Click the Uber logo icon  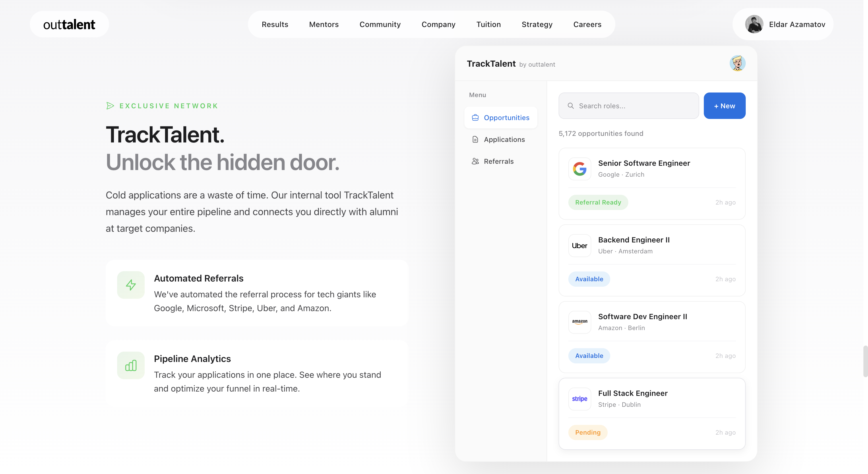click(580, 245)
